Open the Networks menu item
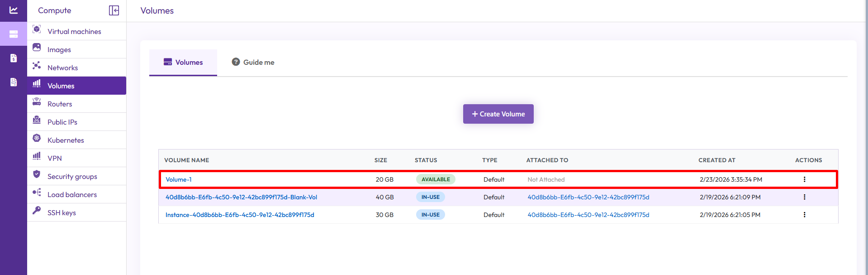Screen dimensions: 868x275 [x=62, y=68]
